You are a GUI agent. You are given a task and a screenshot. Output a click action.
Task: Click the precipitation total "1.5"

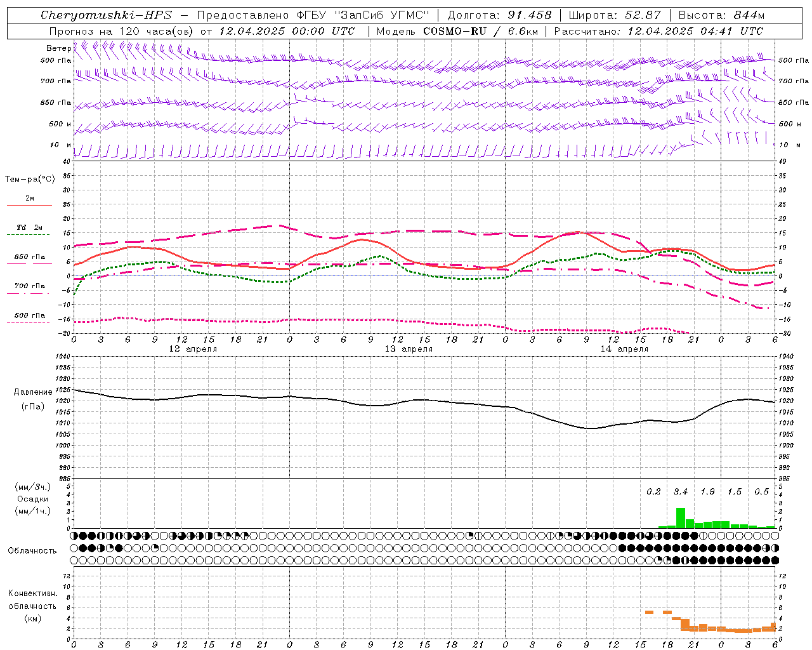tap(735, 492)
